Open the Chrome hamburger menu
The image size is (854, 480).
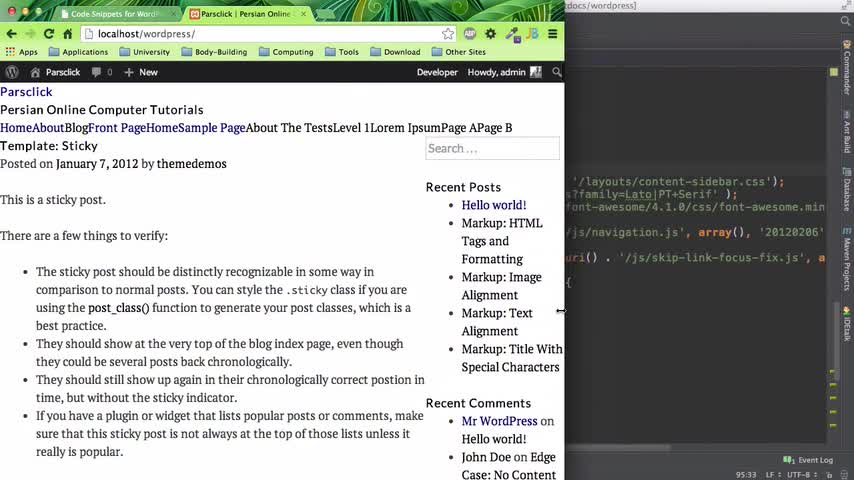click(553, 34)
